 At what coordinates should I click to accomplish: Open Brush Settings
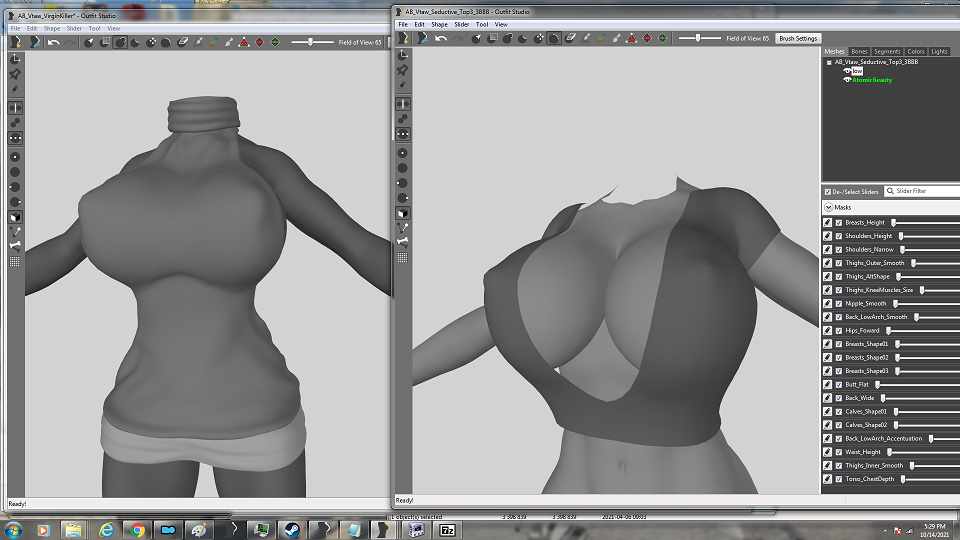pyautogui.click(x=798, y=38)
